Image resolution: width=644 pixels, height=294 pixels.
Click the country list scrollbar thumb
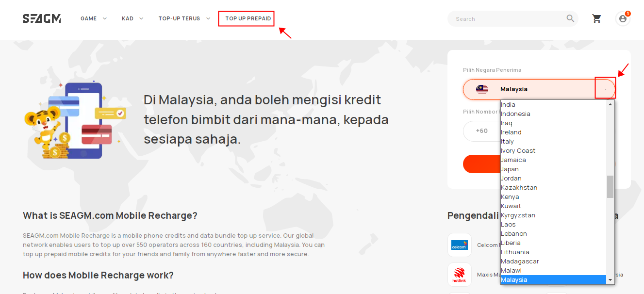pyautogui.click(x=610, y=187)
